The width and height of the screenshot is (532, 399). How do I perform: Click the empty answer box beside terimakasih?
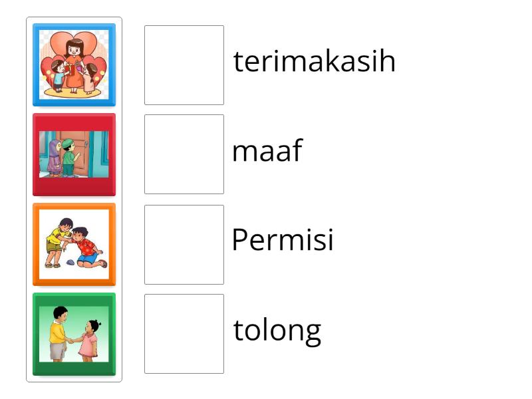tap(184, 65)
